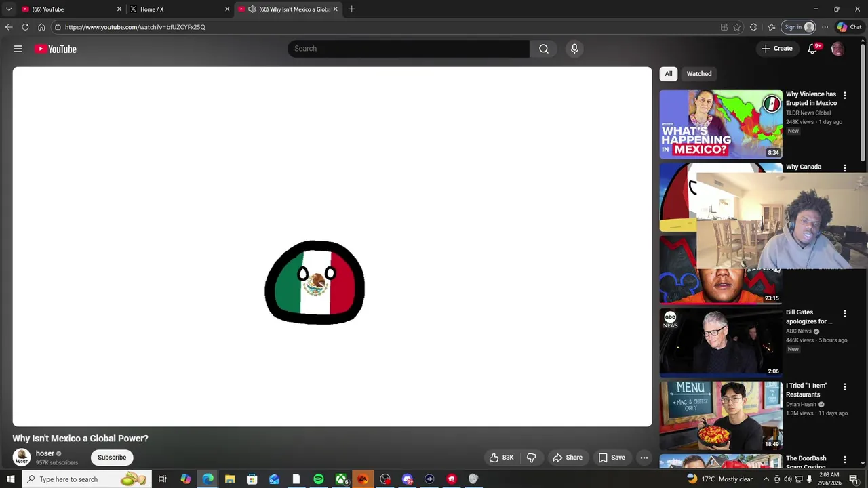Screen dimensions: 868x488
Task: Click the 'Bill Gates apologizes for ...' title
Action: click(x=809, y=317)
